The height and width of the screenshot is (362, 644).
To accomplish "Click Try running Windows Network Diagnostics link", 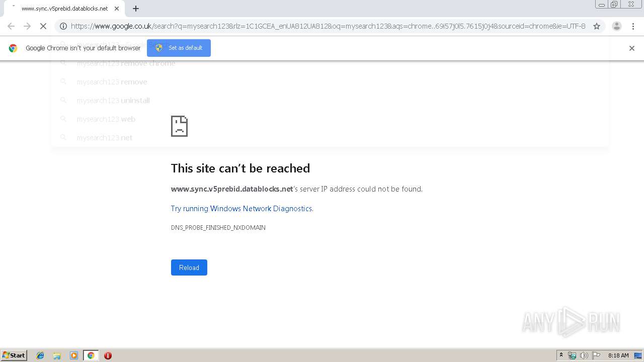I will point(242,209).
